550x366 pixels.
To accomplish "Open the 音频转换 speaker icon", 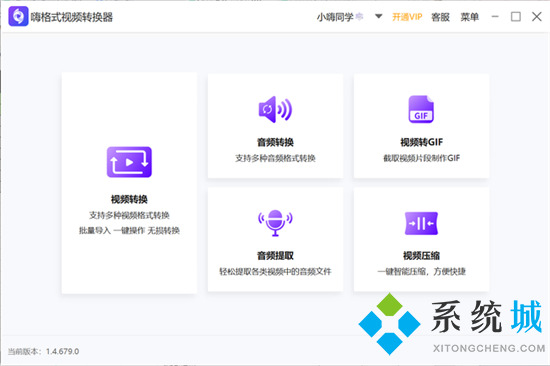I will tap(275, 109).
